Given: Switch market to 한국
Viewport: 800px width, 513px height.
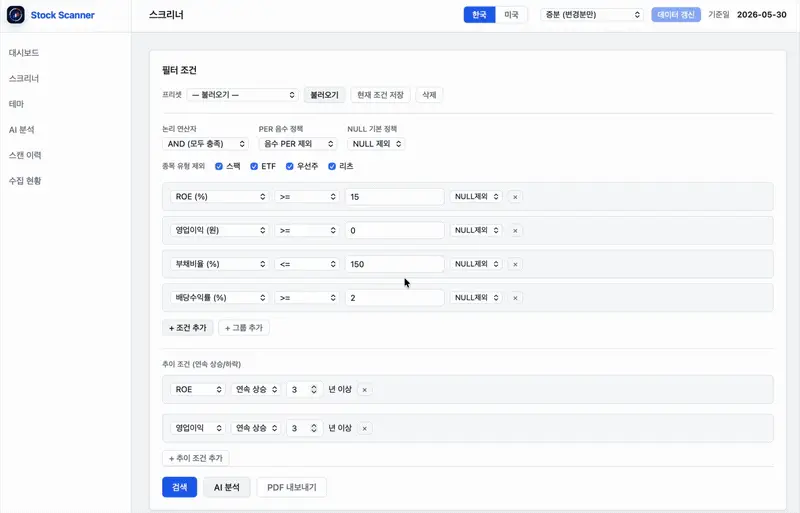Looking at the screenshot, I should click(479, 15).
